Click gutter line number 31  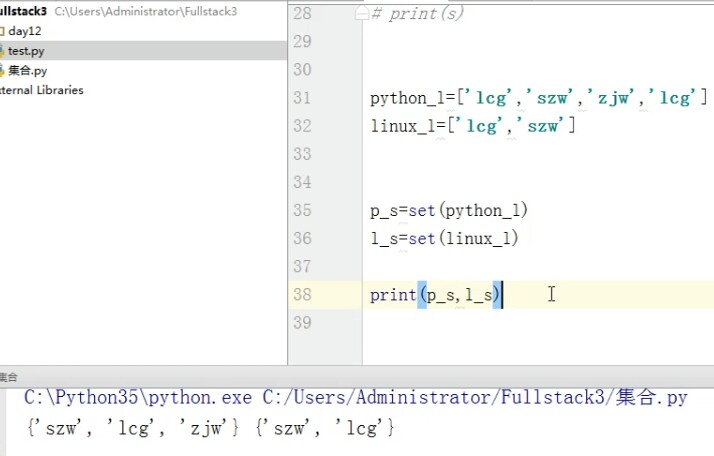click(302, 97)
